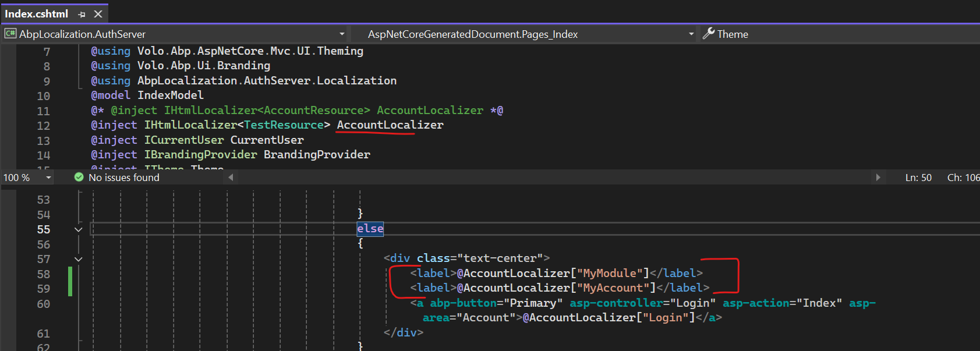This screenshot has height=351, width=980.
Task: Click the scroll right arrow in horizontal scrollbar
Action: click(878, 178)
